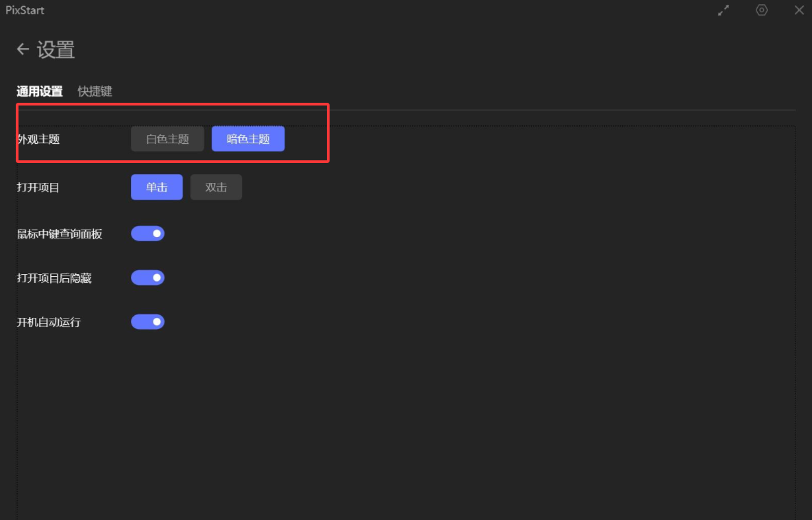The image size is (812, 520).
Task: Set open project to 单击
Action: pos(157,187)
